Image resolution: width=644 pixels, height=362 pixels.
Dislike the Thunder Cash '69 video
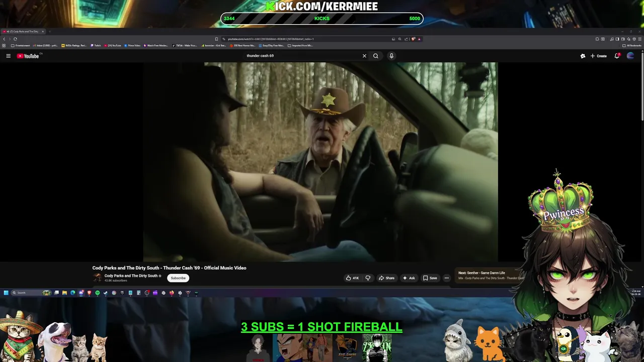click(x=368, y=278)
